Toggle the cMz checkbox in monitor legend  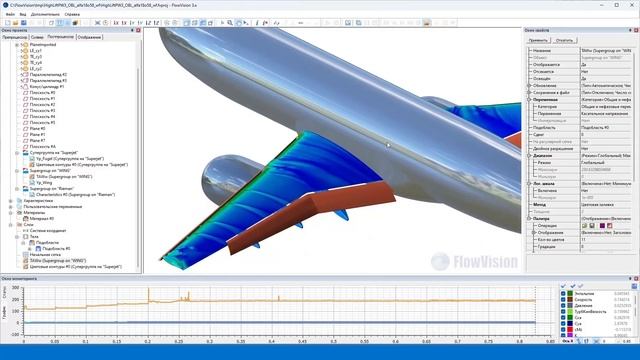pyautogui.click(x=563, y=329)
